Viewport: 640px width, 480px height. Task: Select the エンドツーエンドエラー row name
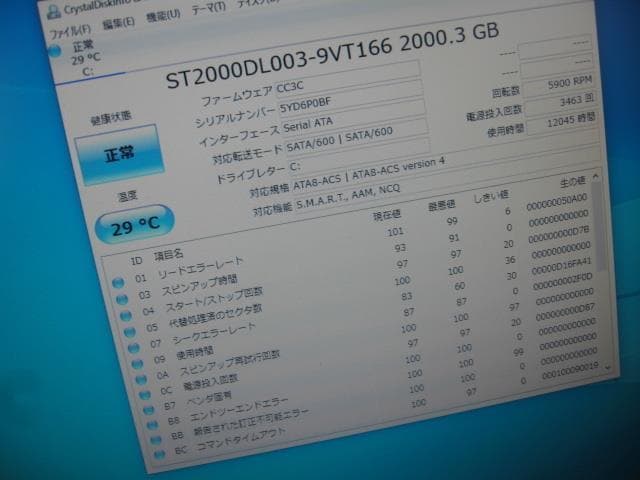239,409
